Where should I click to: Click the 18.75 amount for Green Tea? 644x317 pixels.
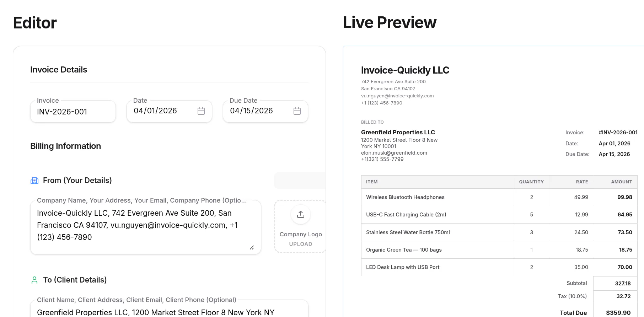click(x=626, y=250)
